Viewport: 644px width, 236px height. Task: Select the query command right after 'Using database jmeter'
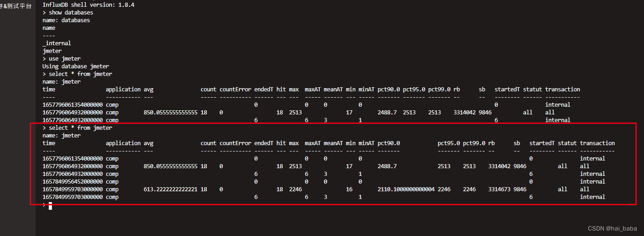[x=77, y=74]
